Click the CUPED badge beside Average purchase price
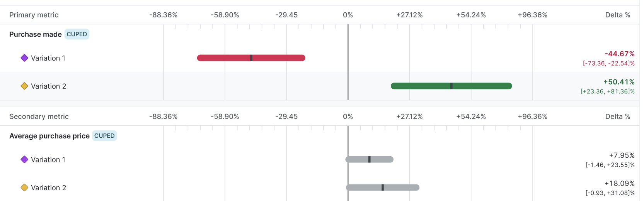Screen dimensions: 644x201 tap(104, 136)
